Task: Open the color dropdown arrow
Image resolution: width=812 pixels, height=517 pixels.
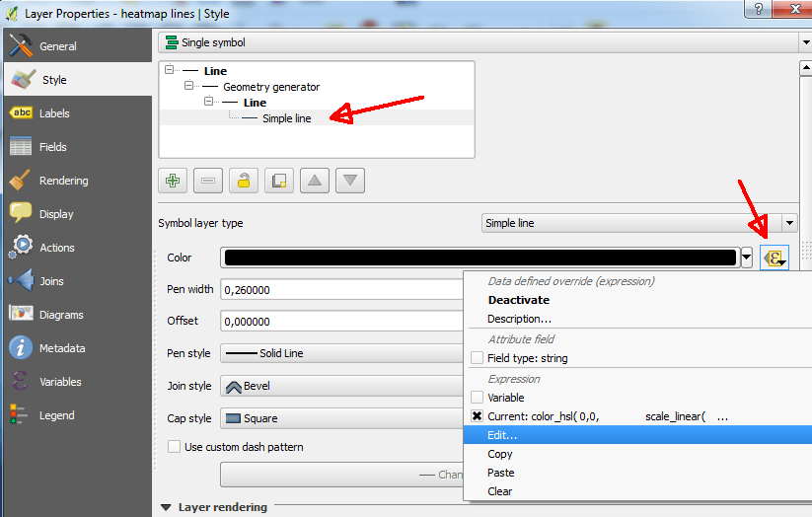Action: click(x=746, y=258)
